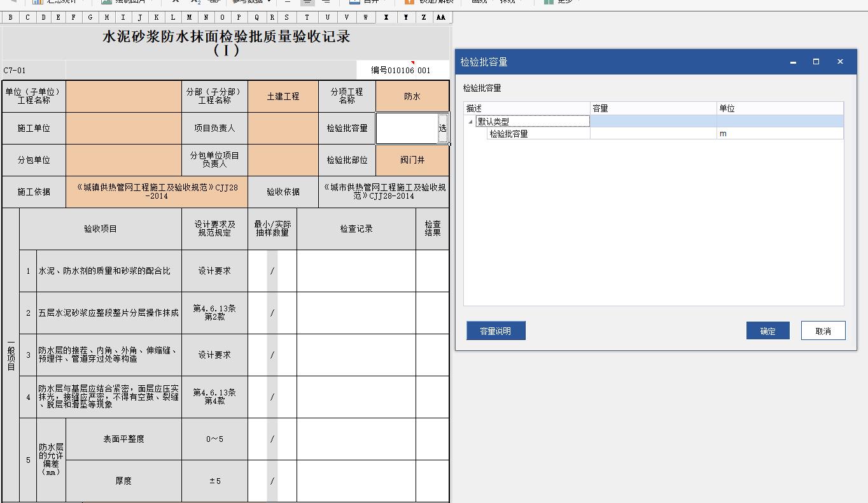Viewport: 868px width, 503px height.
Task: Click the 选 button beside 检验批容量 cell
Action: 442,128
